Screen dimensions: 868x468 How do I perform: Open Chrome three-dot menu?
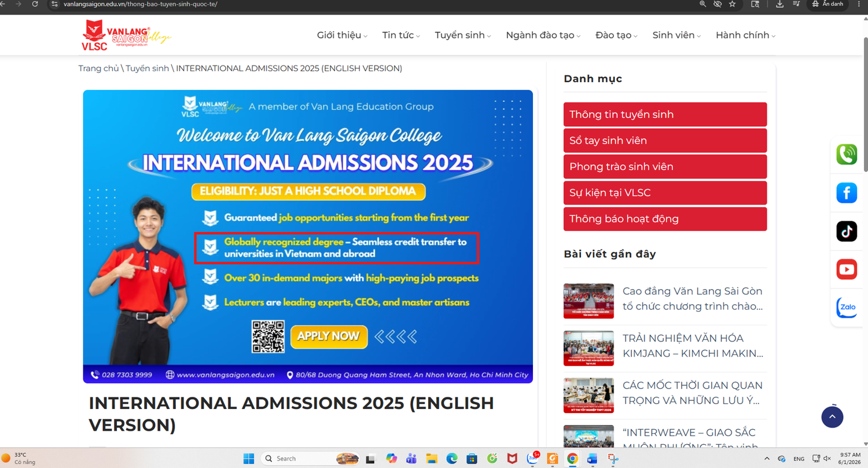coord(858,4)
